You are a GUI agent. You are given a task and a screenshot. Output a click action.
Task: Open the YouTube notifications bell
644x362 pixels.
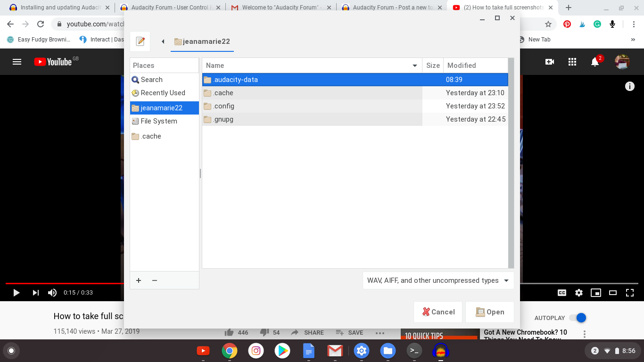point(595,62)
